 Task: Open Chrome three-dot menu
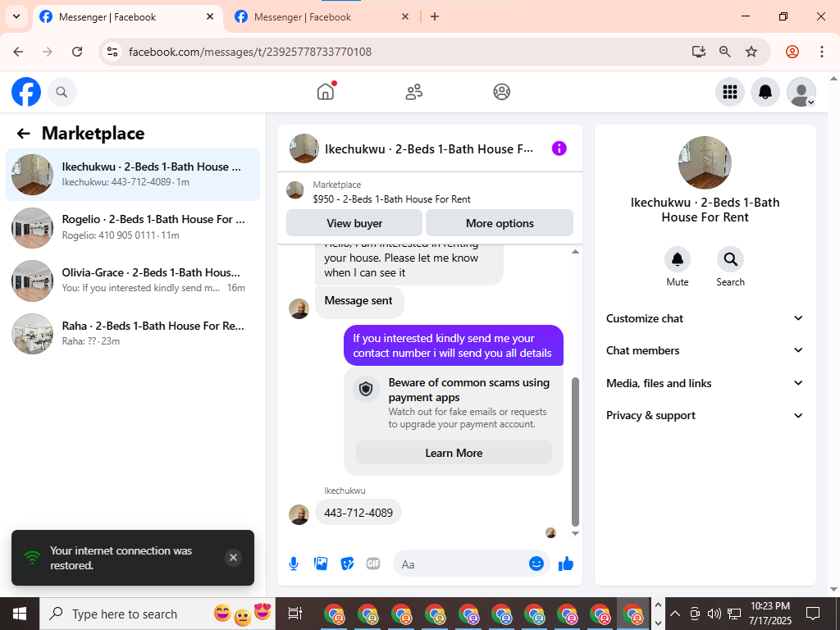tap(821, 52)
